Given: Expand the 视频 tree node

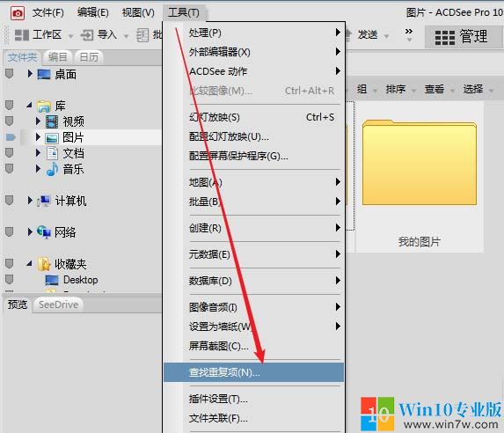Looking at the screenshot, I should [x=38, y=121].
